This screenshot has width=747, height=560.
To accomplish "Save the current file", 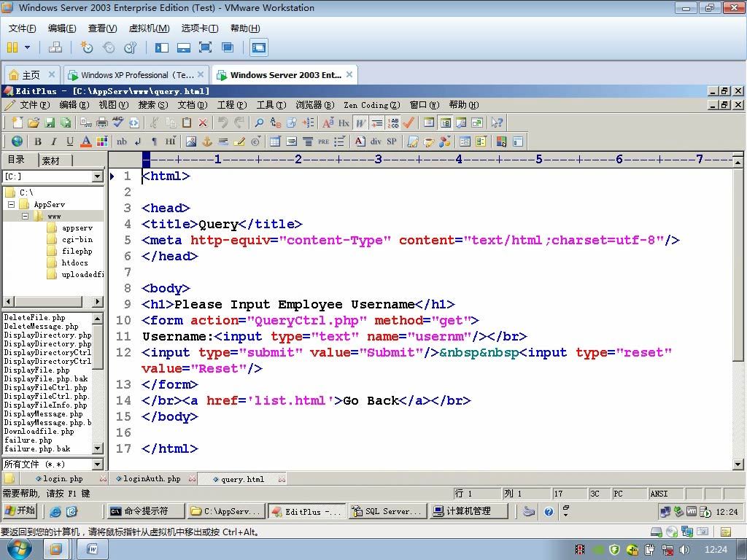I will [x=50, y=122].
